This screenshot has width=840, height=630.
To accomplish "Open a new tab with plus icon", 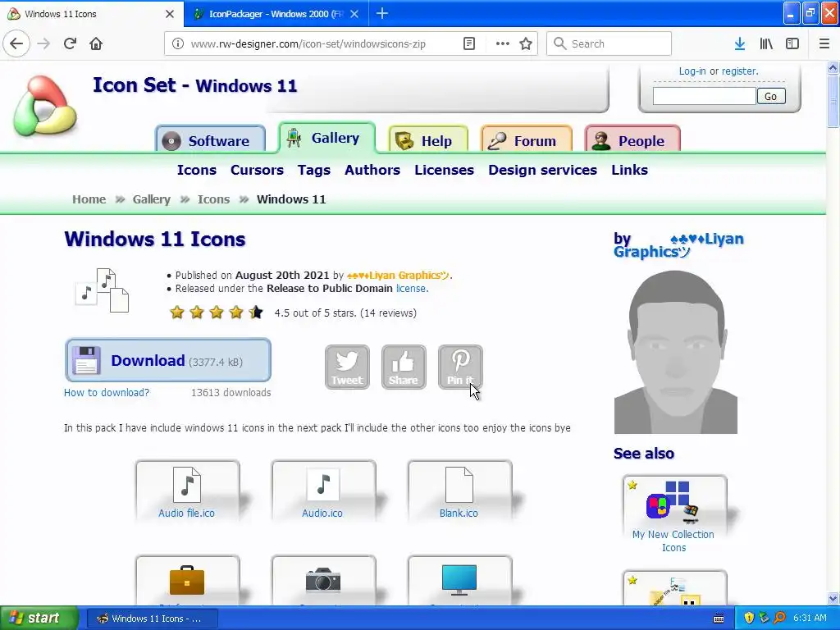I will click(x=382, y=13).
